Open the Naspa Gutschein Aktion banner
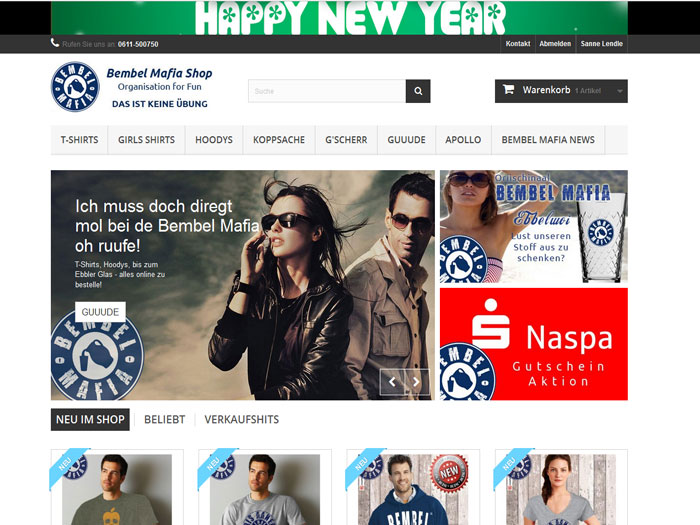The height and width of the screenshot is (525, 700). [533, 344]
